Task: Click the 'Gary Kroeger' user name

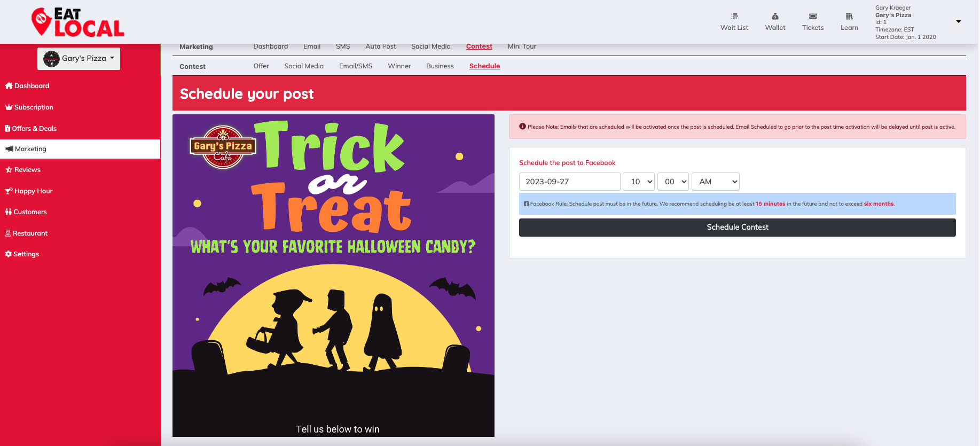Action: [x=893, y=8]
